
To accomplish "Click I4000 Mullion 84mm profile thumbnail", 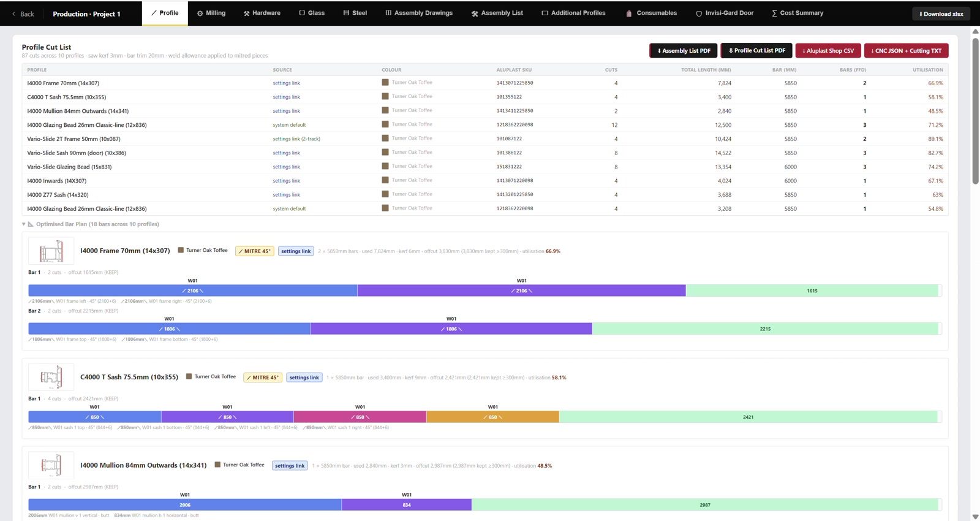I will click(51, 466).
